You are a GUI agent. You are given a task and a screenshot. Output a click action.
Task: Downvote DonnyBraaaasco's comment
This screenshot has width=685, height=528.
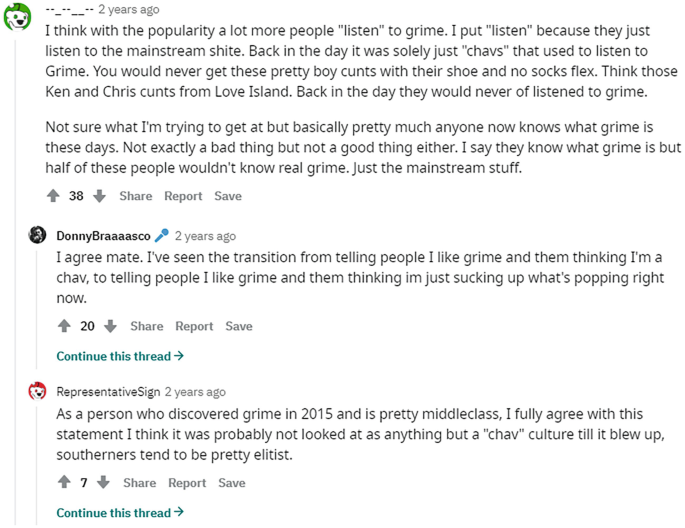pos(110,326)
